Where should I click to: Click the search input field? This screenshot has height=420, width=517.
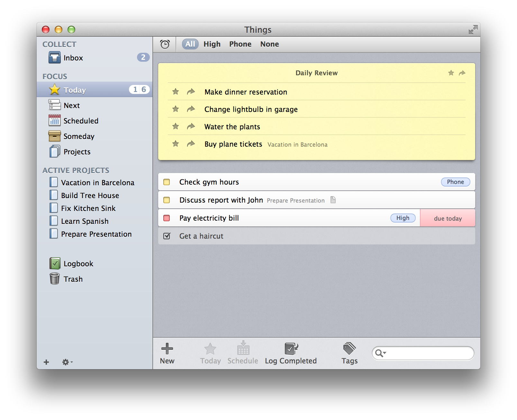[x=423, y=353]
